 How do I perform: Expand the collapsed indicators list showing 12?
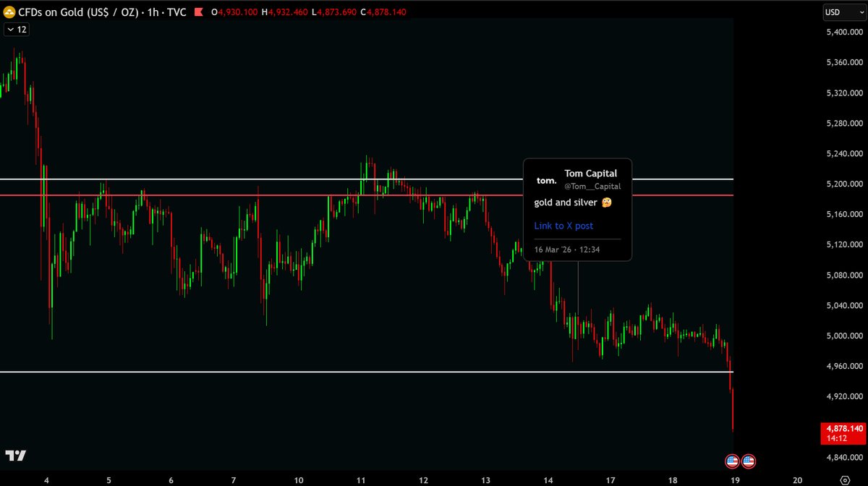[x=16, y=29]
